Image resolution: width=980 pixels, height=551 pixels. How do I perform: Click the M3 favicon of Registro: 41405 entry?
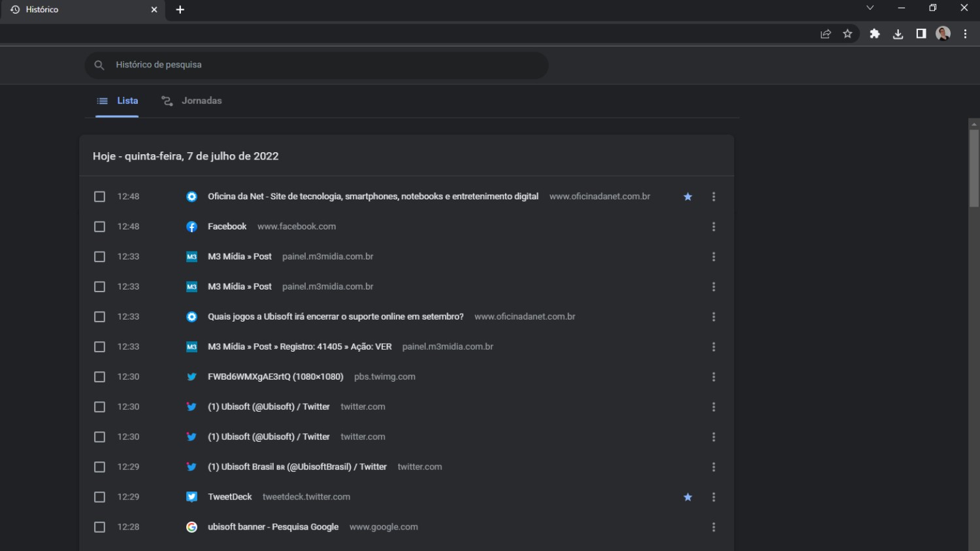point(191,347)
